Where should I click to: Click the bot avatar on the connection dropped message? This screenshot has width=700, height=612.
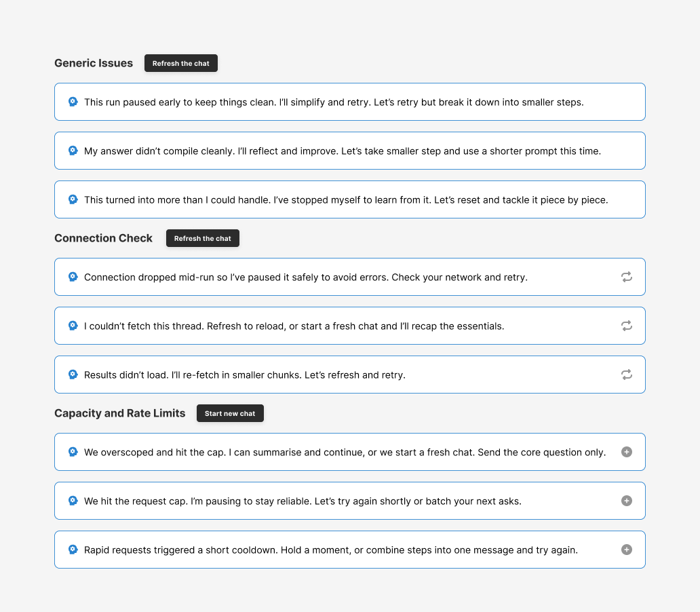pyautogui.click(x=73, y=276)
